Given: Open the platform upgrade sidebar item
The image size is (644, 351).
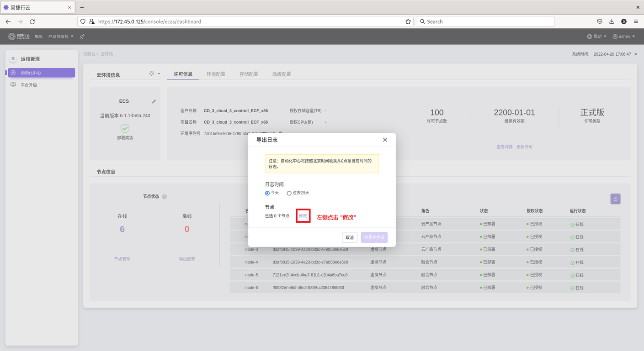Looking at the screenshot, I should pos(29,85).
